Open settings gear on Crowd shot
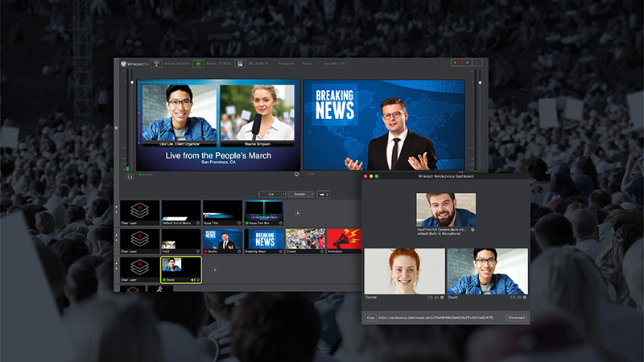644x362 pixels. [322, 252]
